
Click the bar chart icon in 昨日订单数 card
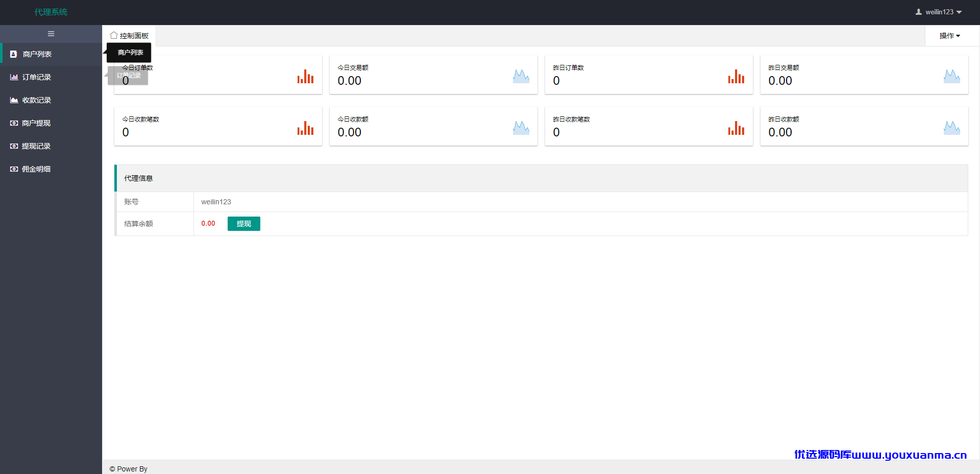(x=736, y=77)
